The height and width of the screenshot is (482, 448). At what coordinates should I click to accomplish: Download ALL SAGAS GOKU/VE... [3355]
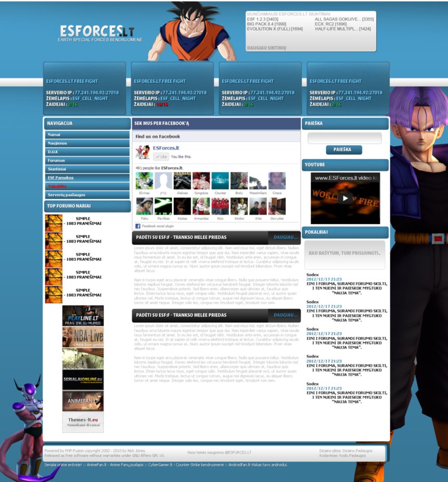(x=344, y=19)
